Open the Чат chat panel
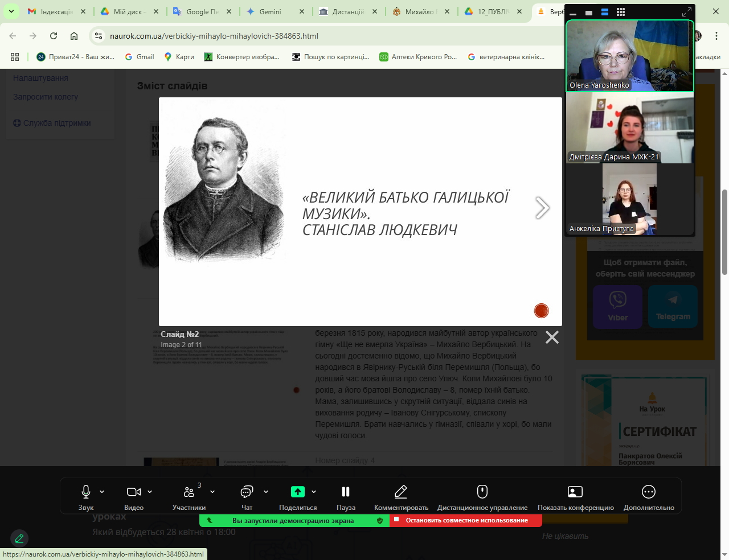This screenshot has width=729, height=560. (247, 492)
